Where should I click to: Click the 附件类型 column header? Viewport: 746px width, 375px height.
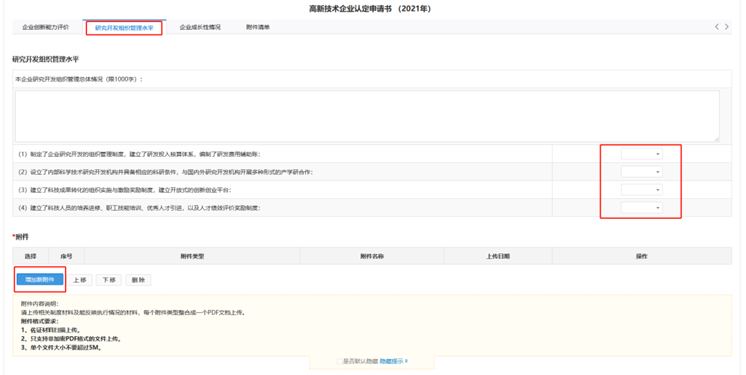point(192,256)
